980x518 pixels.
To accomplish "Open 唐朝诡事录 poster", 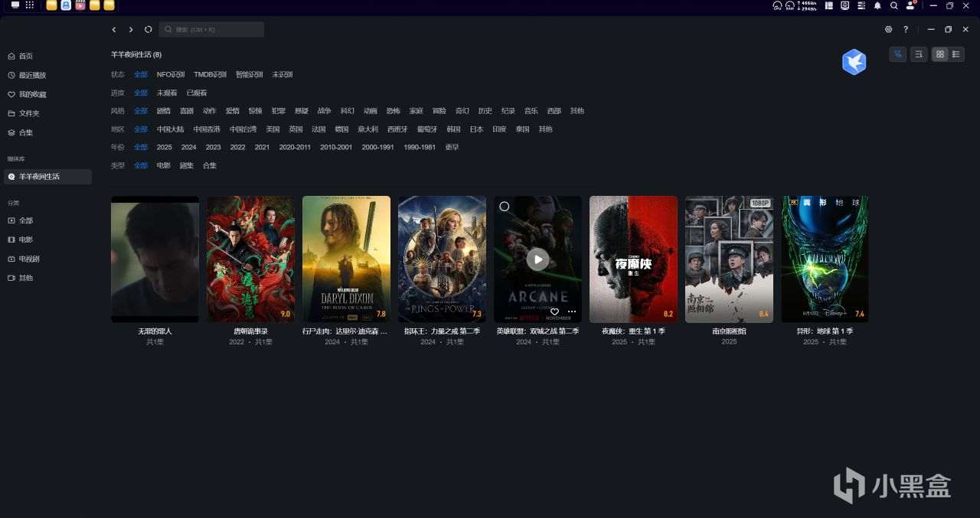I will pos(250,259).
